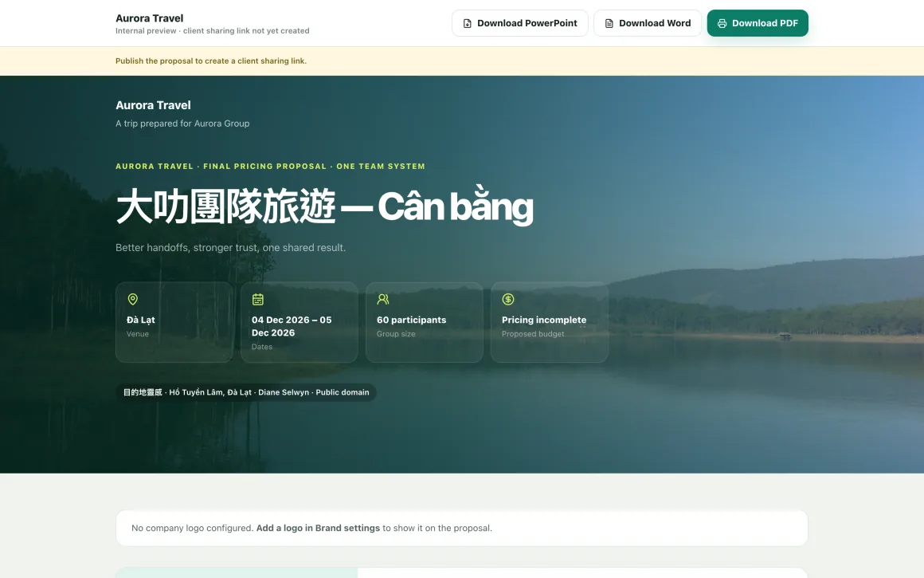Click the Download Word button
This screenshot has width=924, height=578.
(647, 23)
